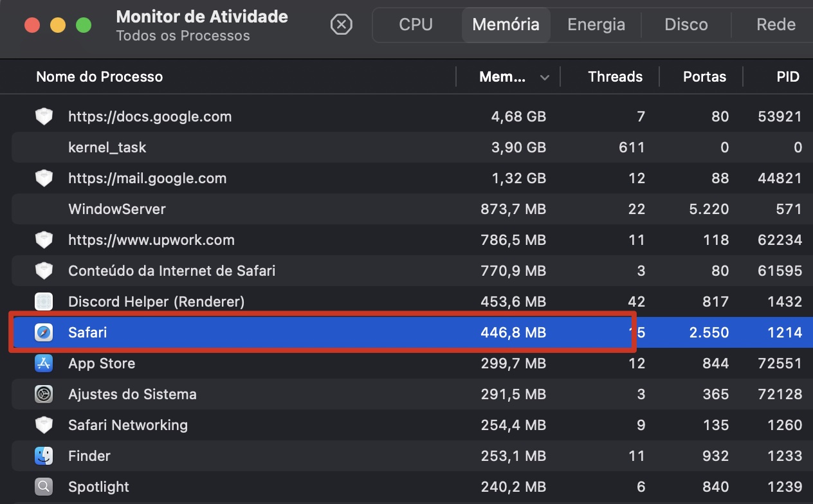Screen dimensions: 813x504
Task: Click the Portas column header
Action: [704, 76]
